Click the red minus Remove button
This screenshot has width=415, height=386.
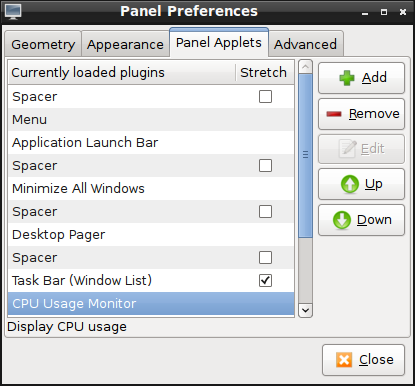pyautogui.click(x=361, y=114)
